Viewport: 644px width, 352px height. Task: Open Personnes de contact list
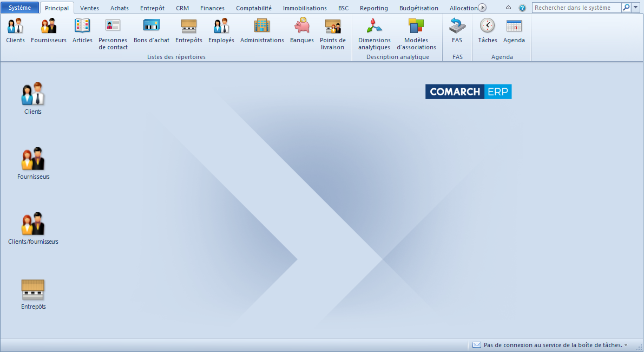[x=113, y=34]
